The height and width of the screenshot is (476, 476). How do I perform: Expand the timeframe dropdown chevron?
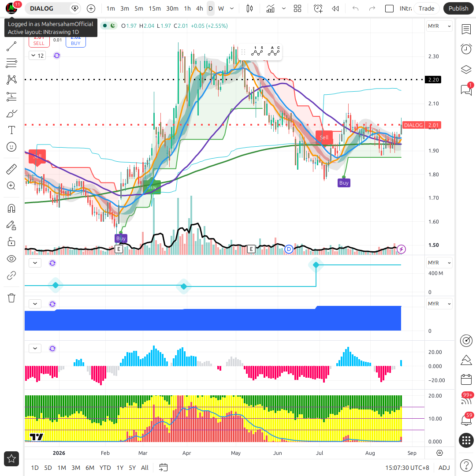232,8
